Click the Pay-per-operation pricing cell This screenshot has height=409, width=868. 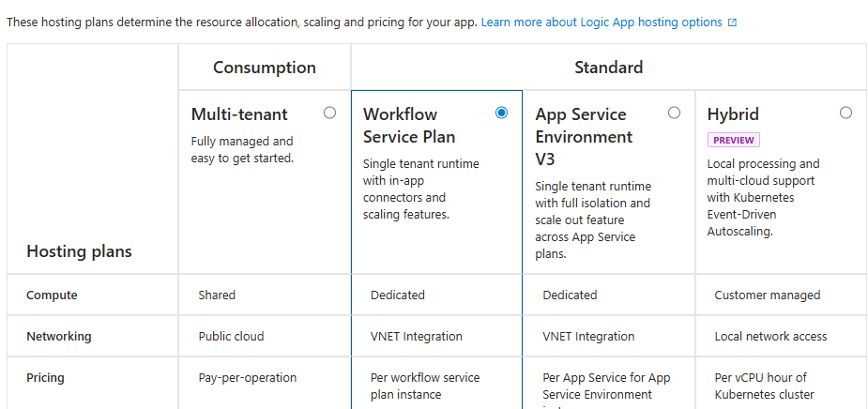click(247, 378)
